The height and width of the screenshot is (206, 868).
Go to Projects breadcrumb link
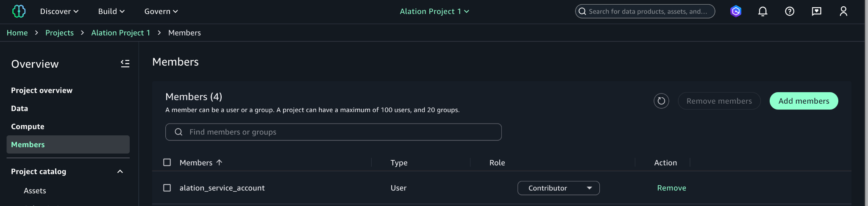(59, 33)
